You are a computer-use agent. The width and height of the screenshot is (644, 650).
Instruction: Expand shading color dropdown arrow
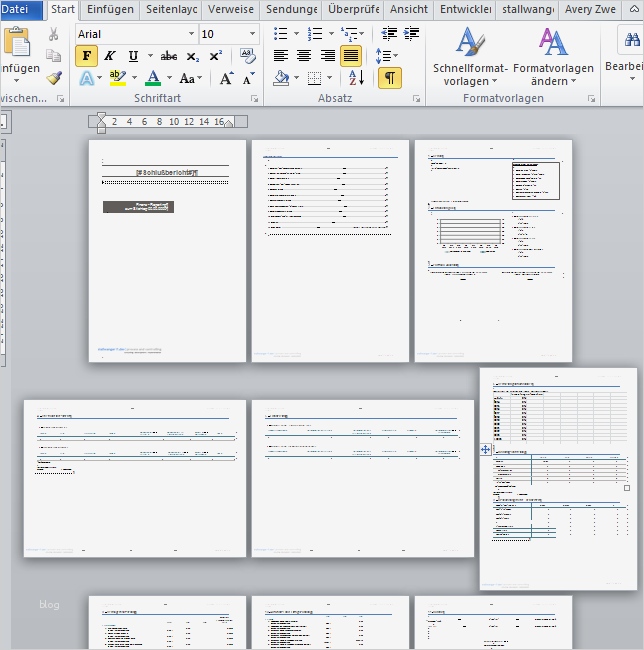296,78
